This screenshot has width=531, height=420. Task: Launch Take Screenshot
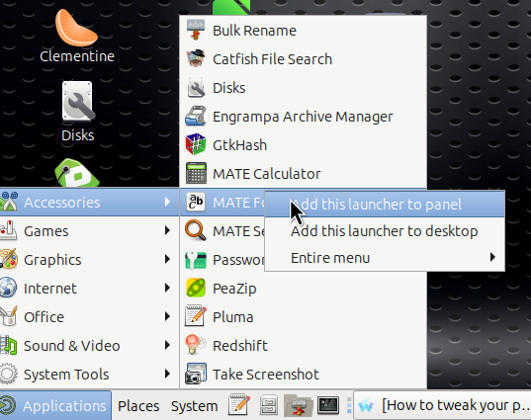pyautogui.click(x=304, y=375)
